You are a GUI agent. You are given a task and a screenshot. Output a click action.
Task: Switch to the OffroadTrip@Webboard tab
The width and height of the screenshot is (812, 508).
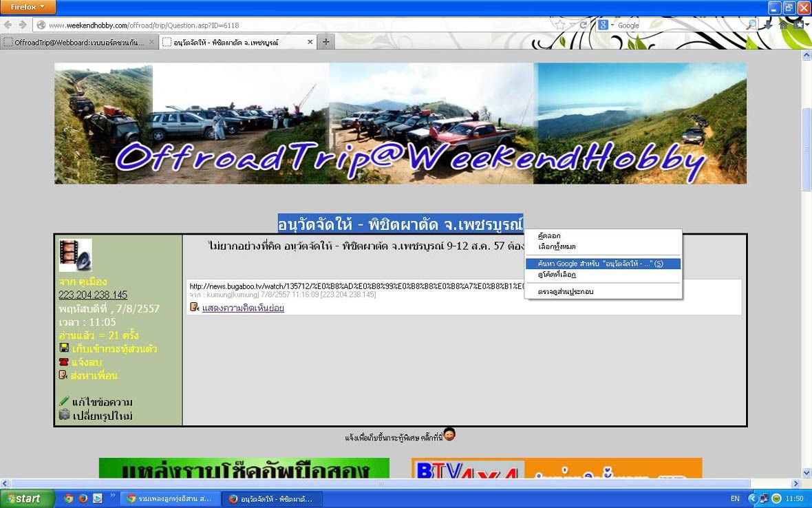point(79,42)
